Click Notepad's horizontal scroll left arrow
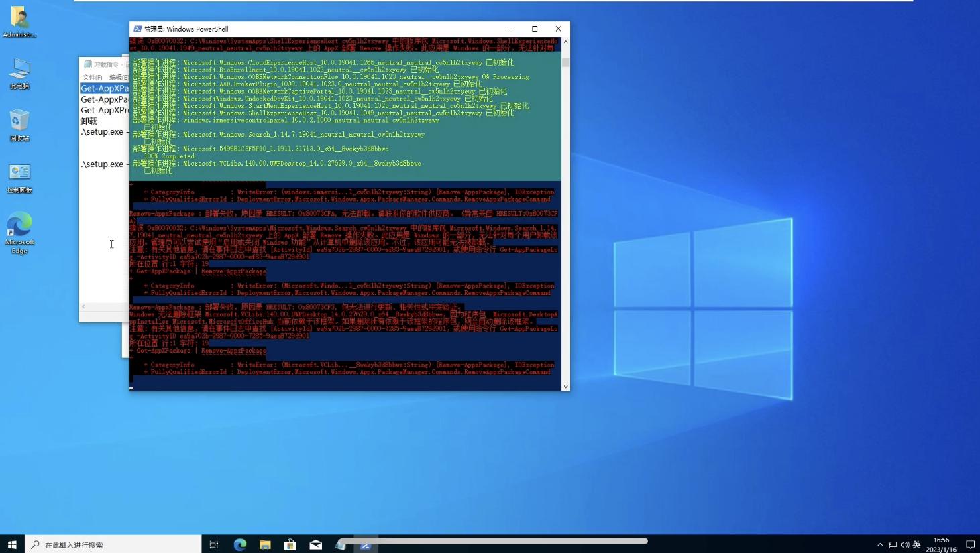 click(84, 307)
